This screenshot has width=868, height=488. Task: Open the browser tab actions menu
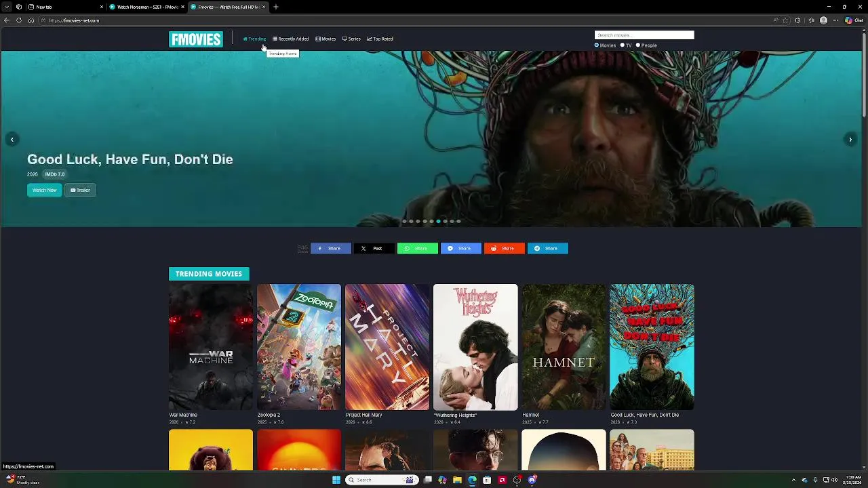7,7
